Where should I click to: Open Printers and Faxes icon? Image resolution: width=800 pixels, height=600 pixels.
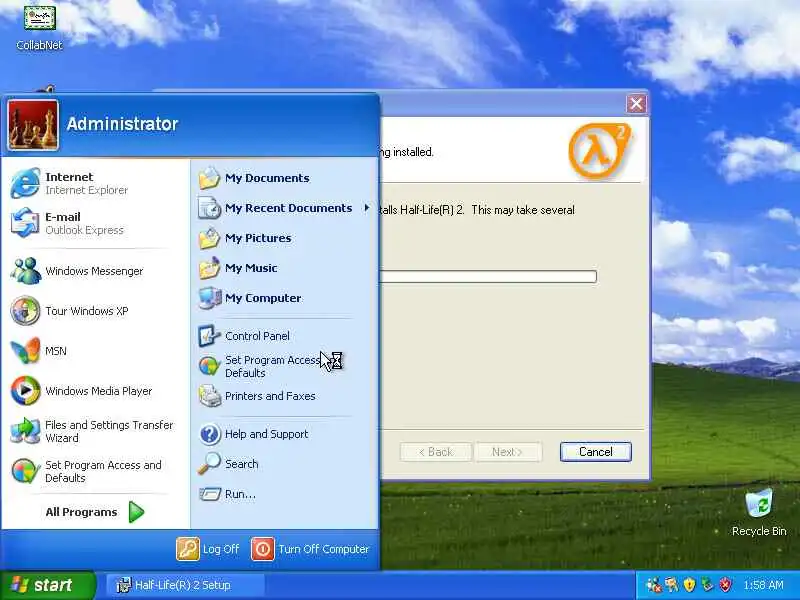tap(209, 396)
